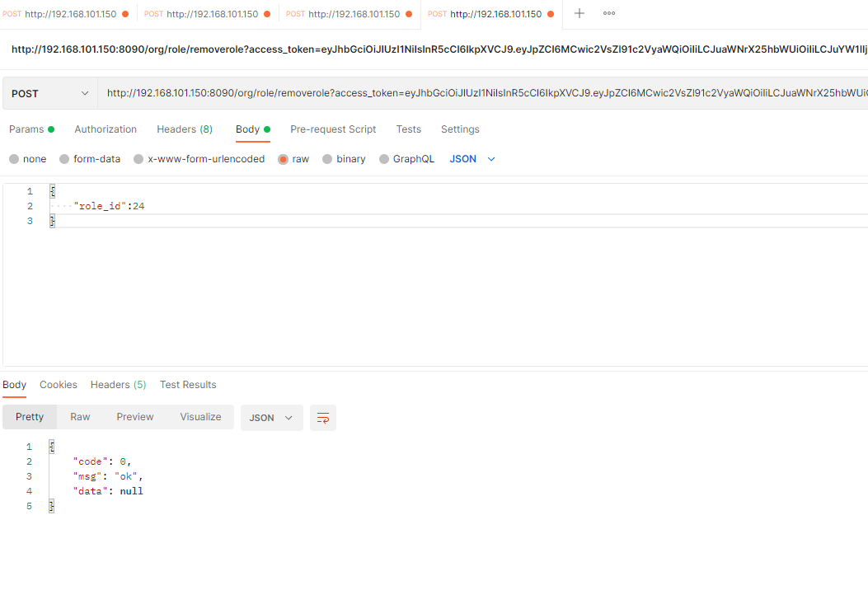
Task: Select the raw body radio button
Action: (x=283, y=159)
